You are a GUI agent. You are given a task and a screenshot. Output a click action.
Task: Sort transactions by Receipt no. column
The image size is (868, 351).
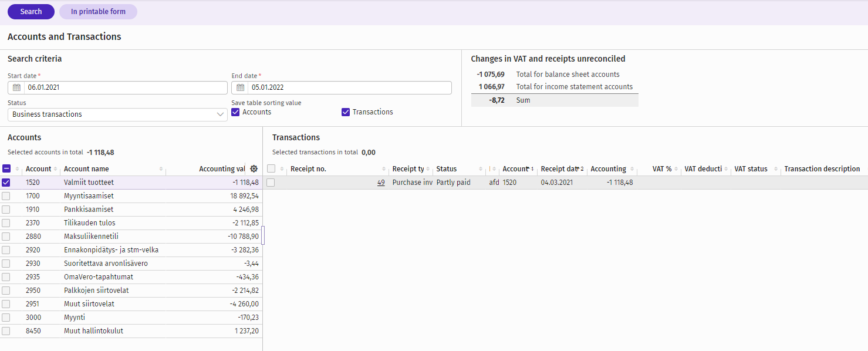(384, 169)
